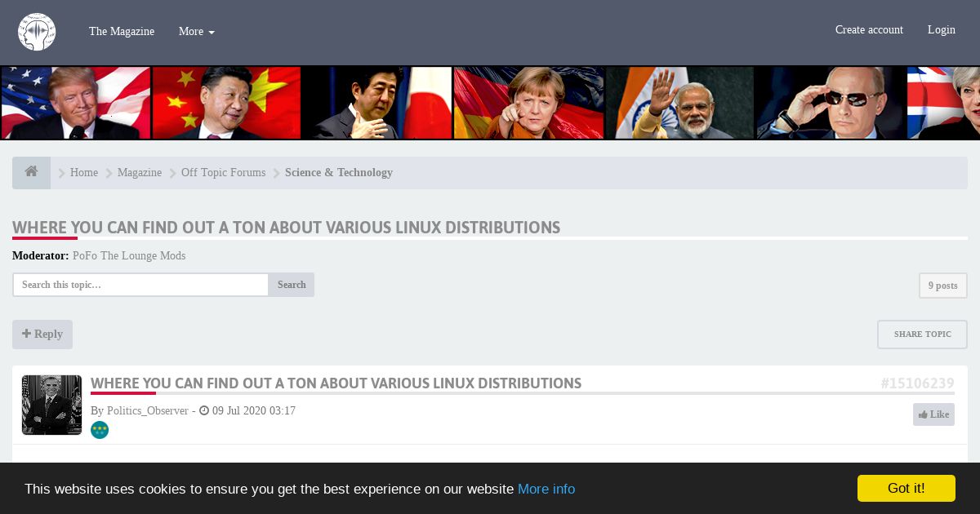Click the home icon in breadcrumb

31,172
